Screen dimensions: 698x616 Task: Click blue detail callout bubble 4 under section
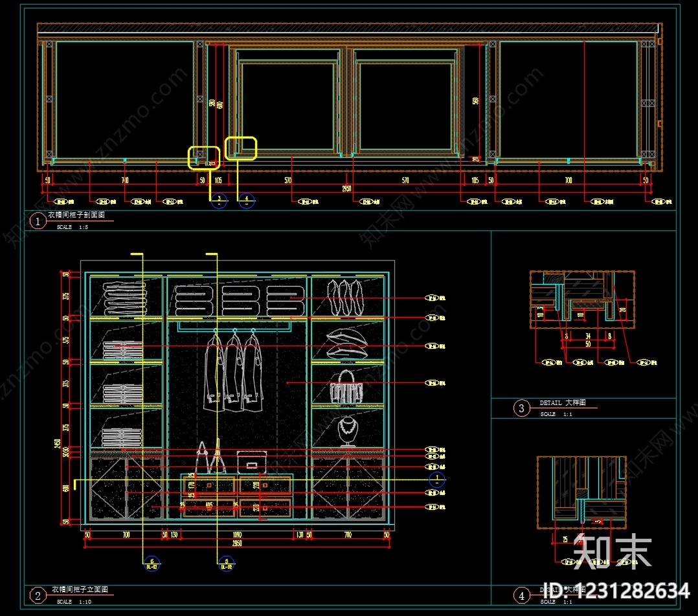coord(247,201)
